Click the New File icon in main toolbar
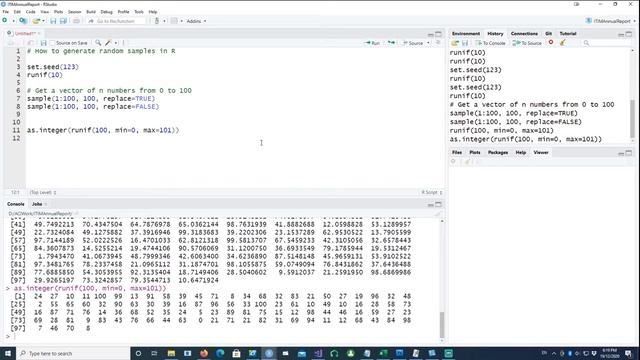This screenshot has width=640, height=360. point(5,21)
